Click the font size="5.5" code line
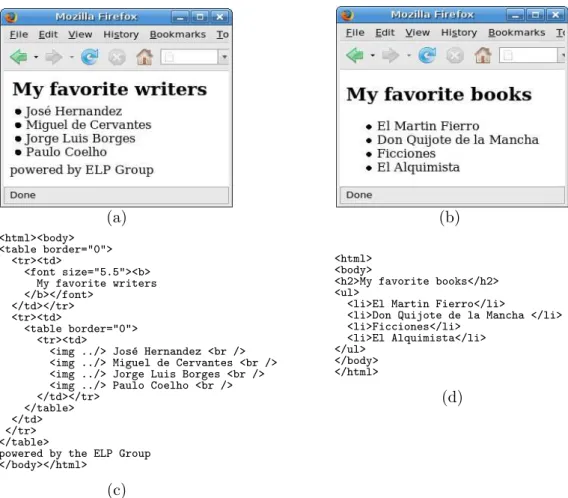The height and width of the screenshot is (498, 568). 87,272
